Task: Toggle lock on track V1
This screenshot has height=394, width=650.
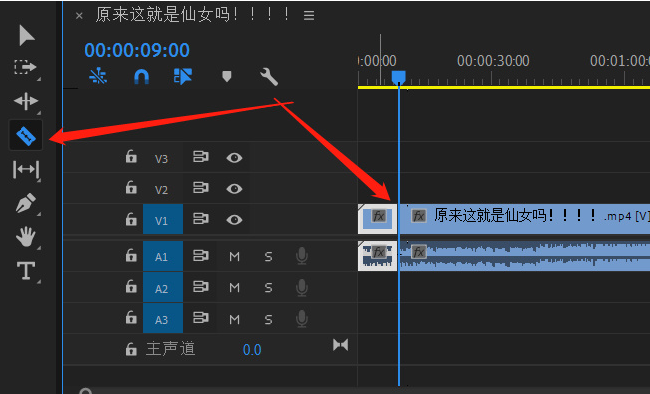Action: [131, 219]
